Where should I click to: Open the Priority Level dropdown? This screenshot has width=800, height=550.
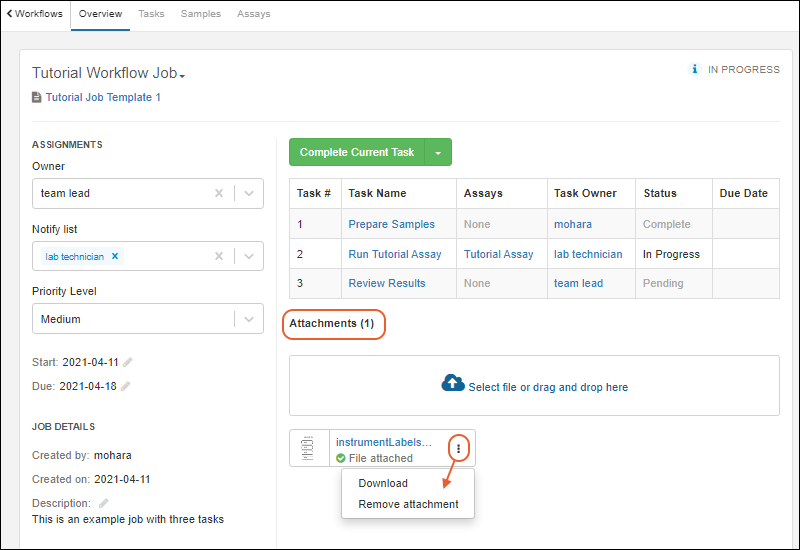[x=249, y=320]
